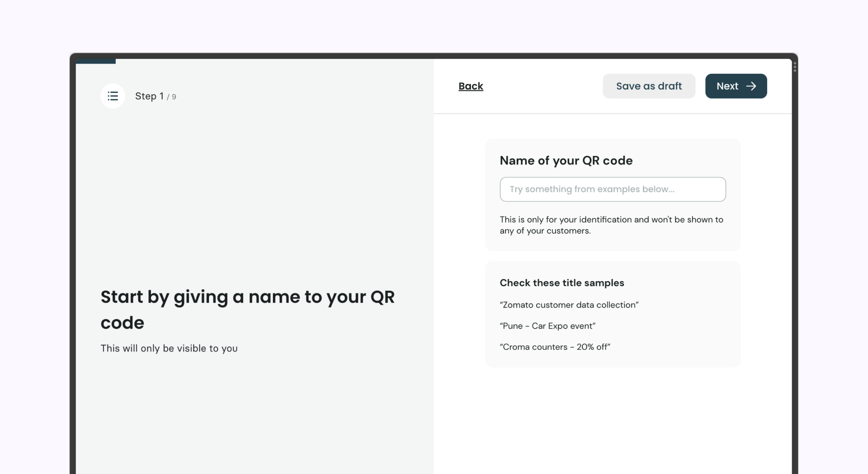Image resolution: width=868 pixels, height=474 pixels.
Task: Select sample "Zomato customer data collection"
Action: tap(569, 305)
